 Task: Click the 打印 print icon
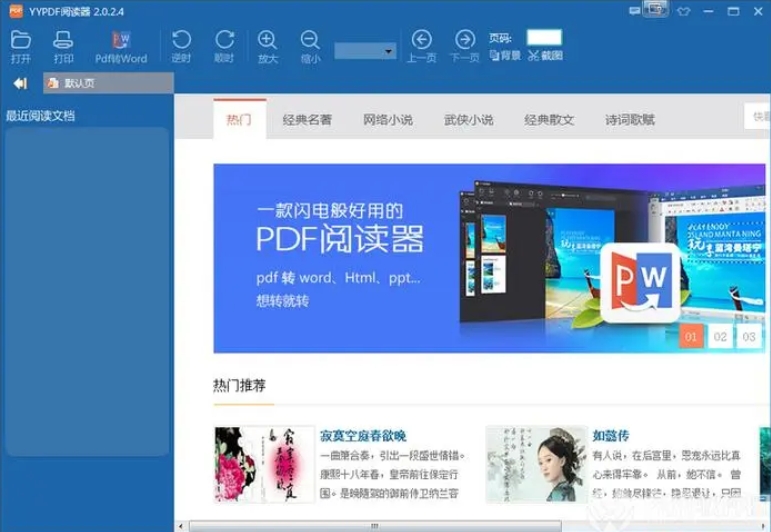63,46
